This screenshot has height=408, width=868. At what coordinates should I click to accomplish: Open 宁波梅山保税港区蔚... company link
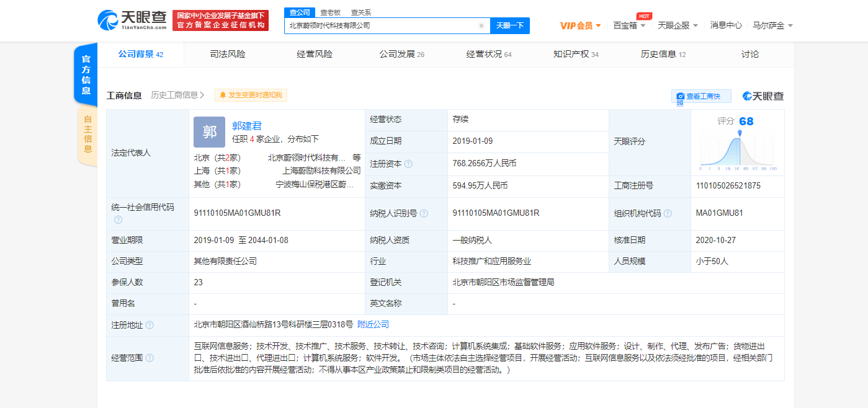pos(315,184)
